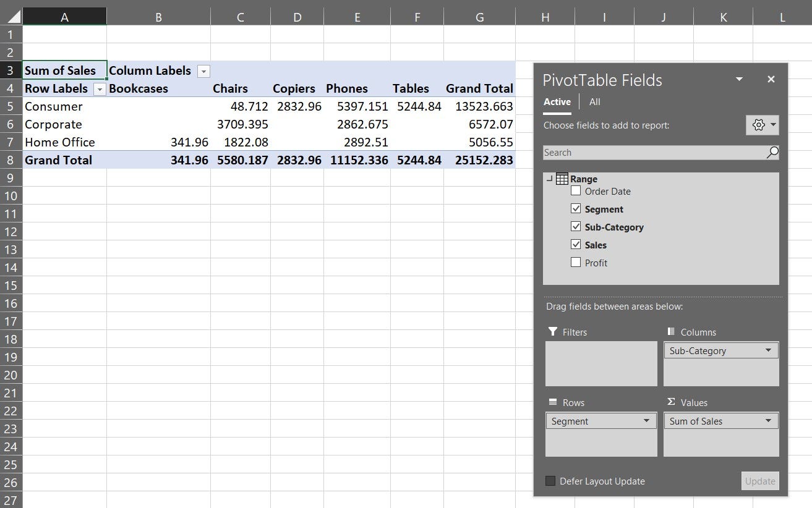Switch to the All tab in fields pane
The width and height of the screenshot is (812, 508).
(x=594, y=101)
